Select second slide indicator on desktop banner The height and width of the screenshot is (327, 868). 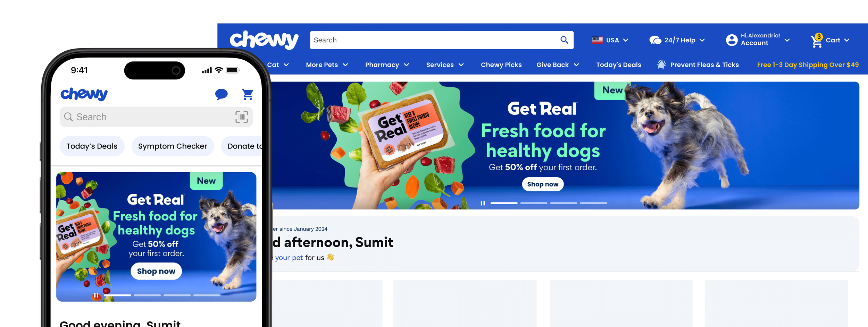tap(534, 203)
